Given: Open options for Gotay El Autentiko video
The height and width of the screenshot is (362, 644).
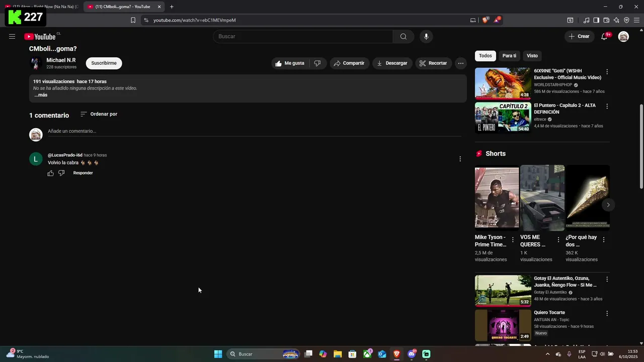Looking at the screenshot, I should (x=607, y=279).
